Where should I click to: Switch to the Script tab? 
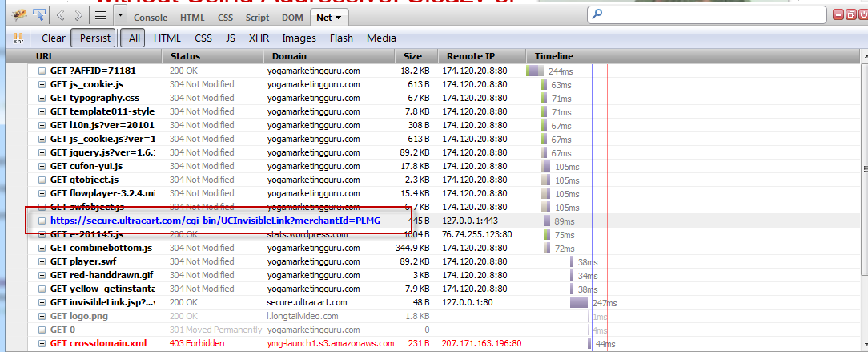pos(257,18)
